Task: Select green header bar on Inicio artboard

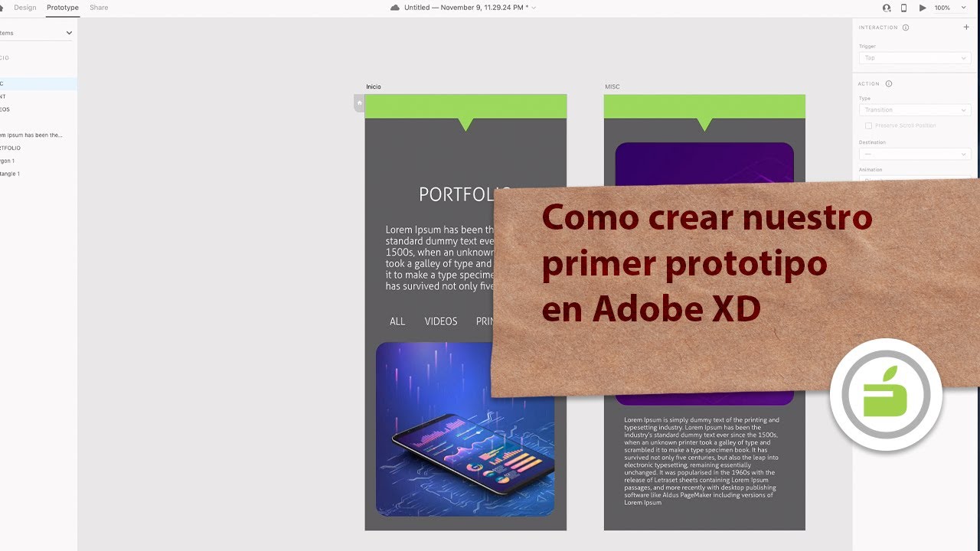Action: pos(465,106)
